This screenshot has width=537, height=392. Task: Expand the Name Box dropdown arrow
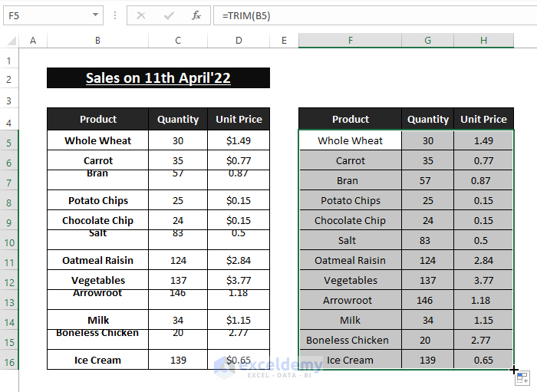96,15
